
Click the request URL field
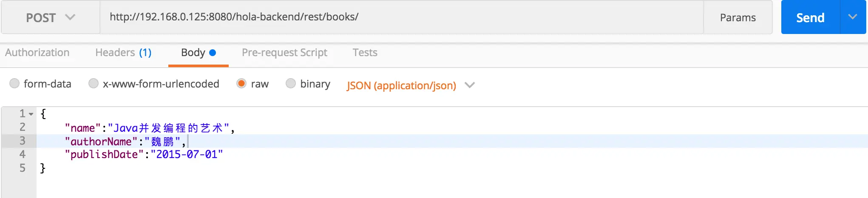pyautogui.click(x=400, y=17)
